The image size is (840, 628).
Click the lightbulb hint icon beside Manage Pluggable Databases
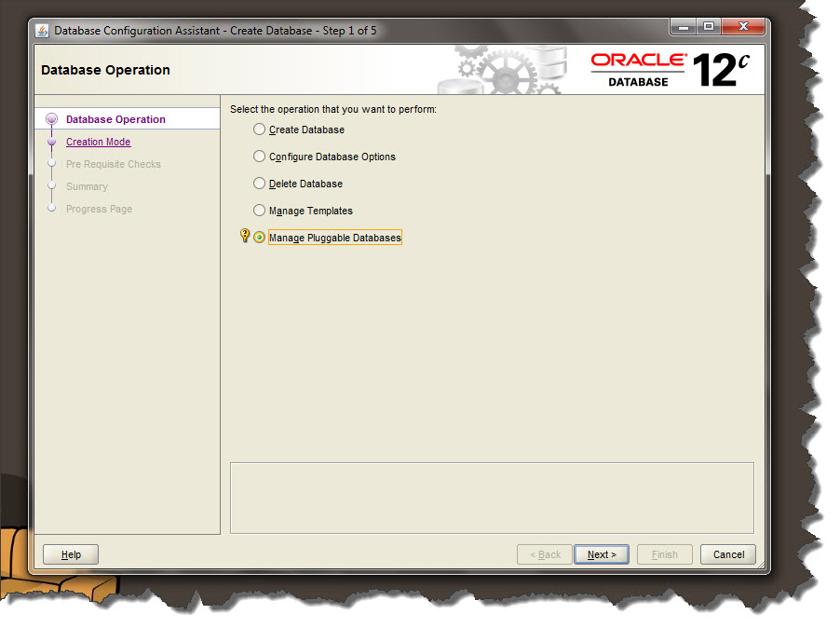point(244,237)
